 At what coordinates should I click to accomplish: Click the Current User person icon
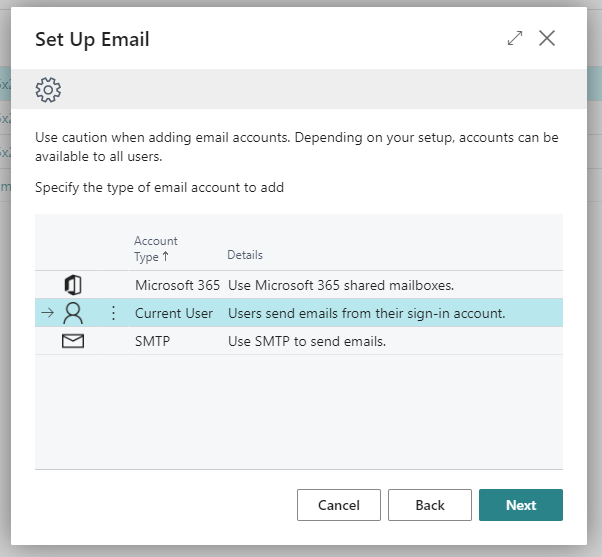[x=73, y=313]
